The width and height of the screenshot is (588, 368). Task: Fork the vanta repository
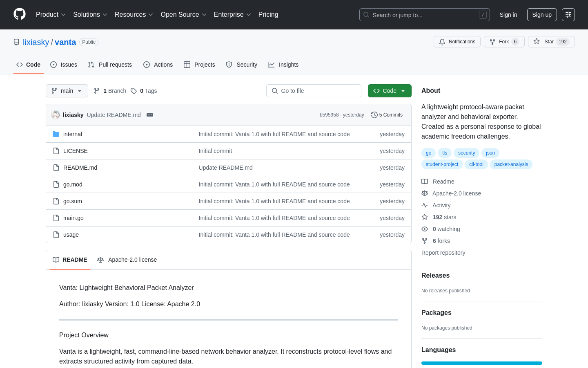504,42
